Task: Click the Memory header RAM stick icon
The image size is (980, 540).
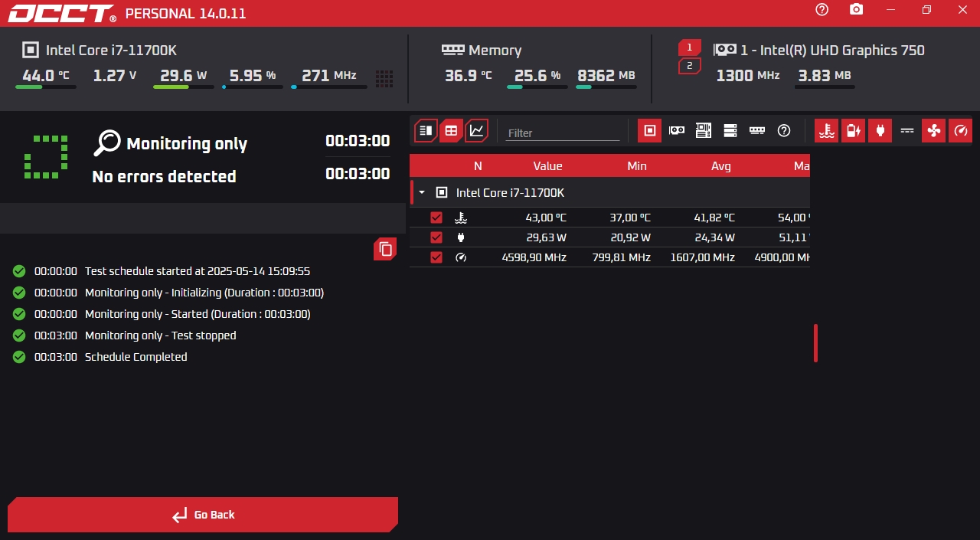Action: tap(452, 50)
